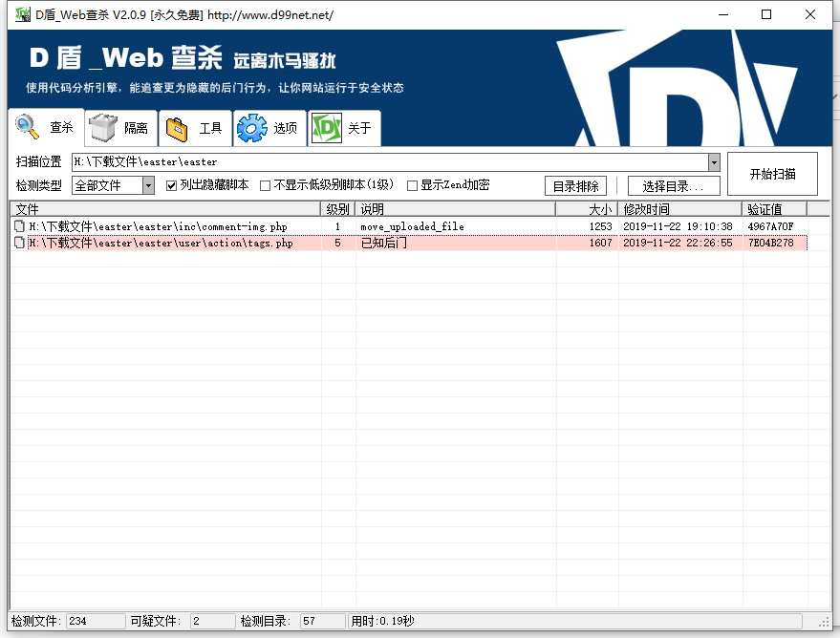Click file icon beside comment-img.php row
This screenshot has height=638, width=840.
[19, 226]
